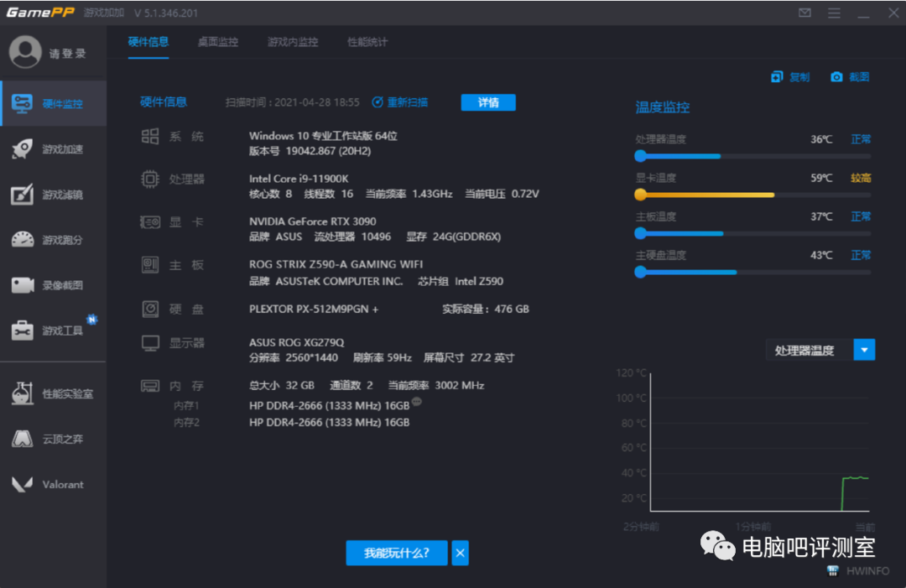
Task: Click the user avatar to log in
Action: click(25, 52)
